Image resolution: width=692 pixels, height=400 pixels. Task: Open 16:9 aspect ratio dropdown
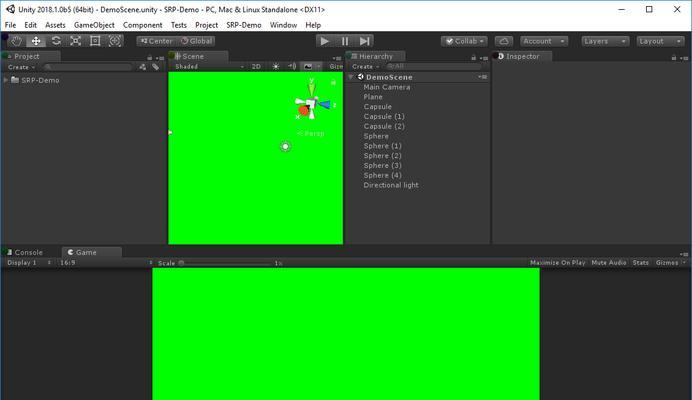tap(106, 263)
